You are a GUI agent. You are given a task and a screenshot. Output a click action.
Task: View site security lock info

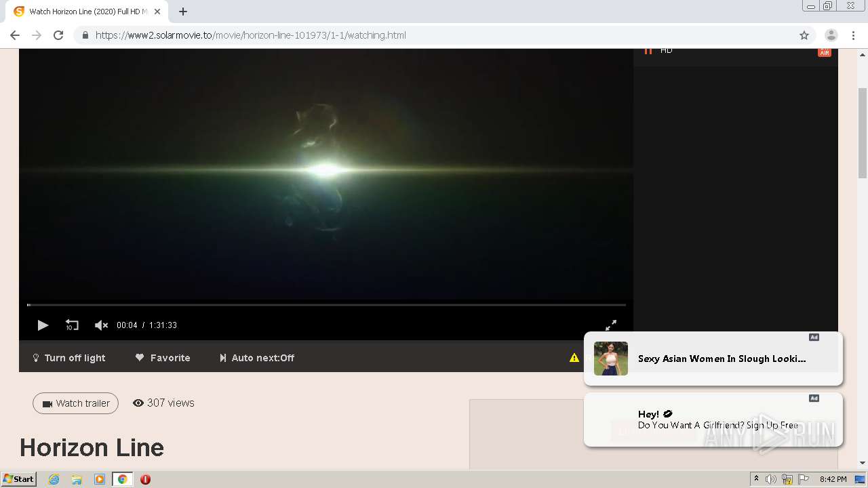(x=85, y=35)
